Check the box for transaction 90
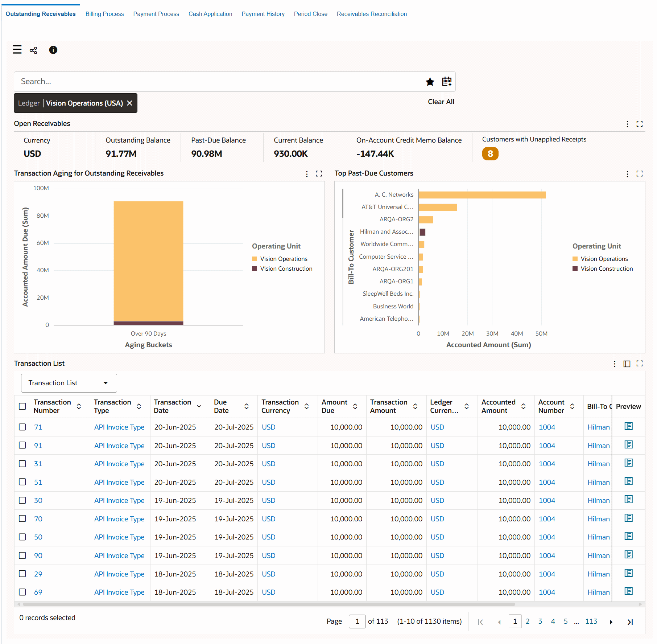This screenshot has width=657, height=644. click(22, 555)
